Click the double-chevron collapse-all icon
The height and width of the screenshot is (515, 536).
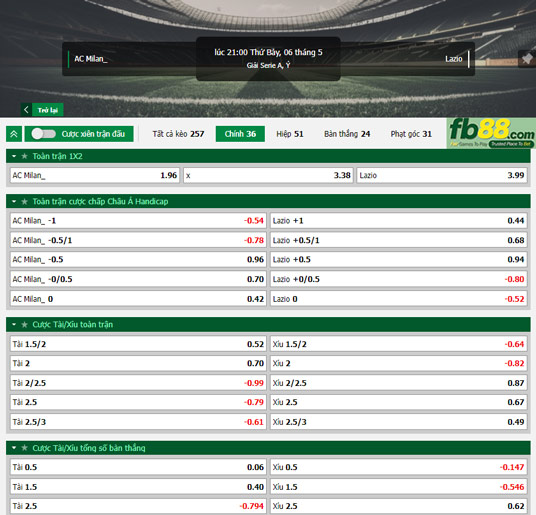coord(14,134)
